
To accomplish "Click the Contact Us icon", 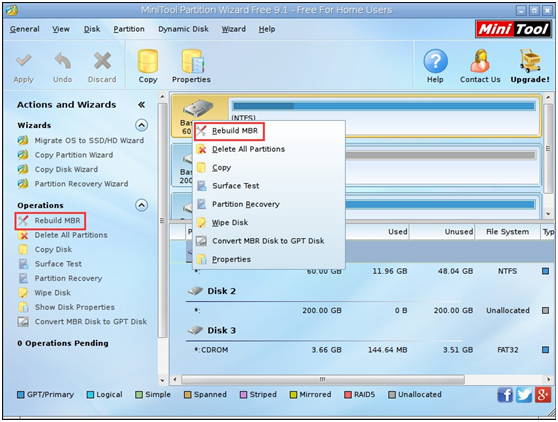I will pos(480,61).
